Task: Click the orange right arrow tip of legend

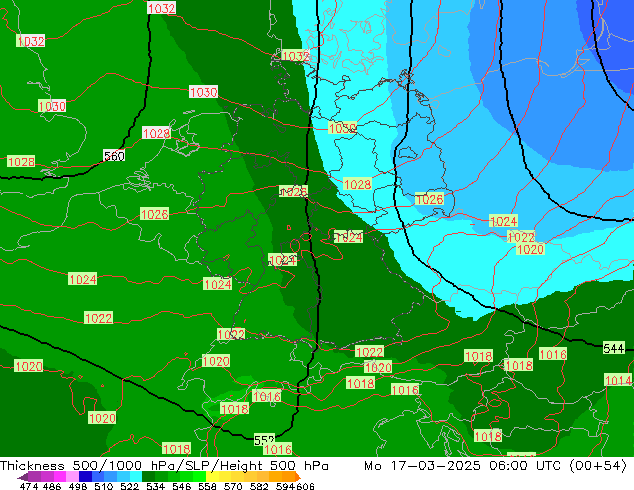Action: (298, 477)
